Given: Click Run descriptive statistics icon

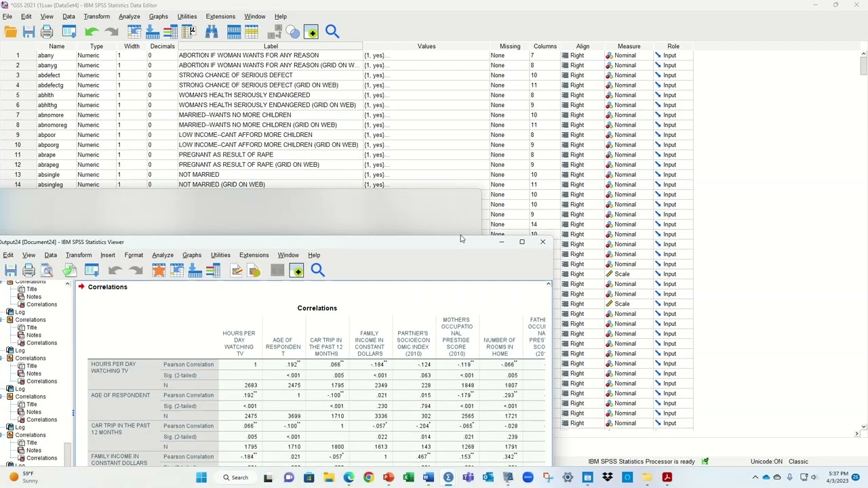Looking at the screenshot, I should click(189, 32).
